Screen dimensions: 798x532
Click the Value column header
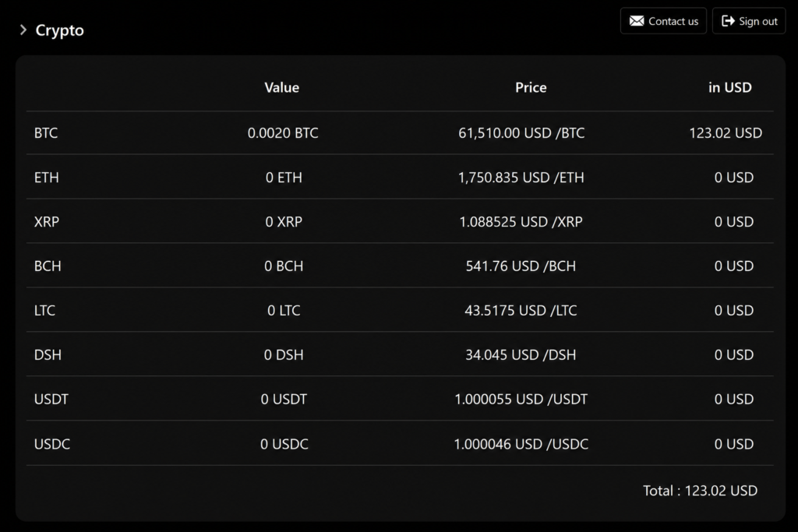coord(281,87)
